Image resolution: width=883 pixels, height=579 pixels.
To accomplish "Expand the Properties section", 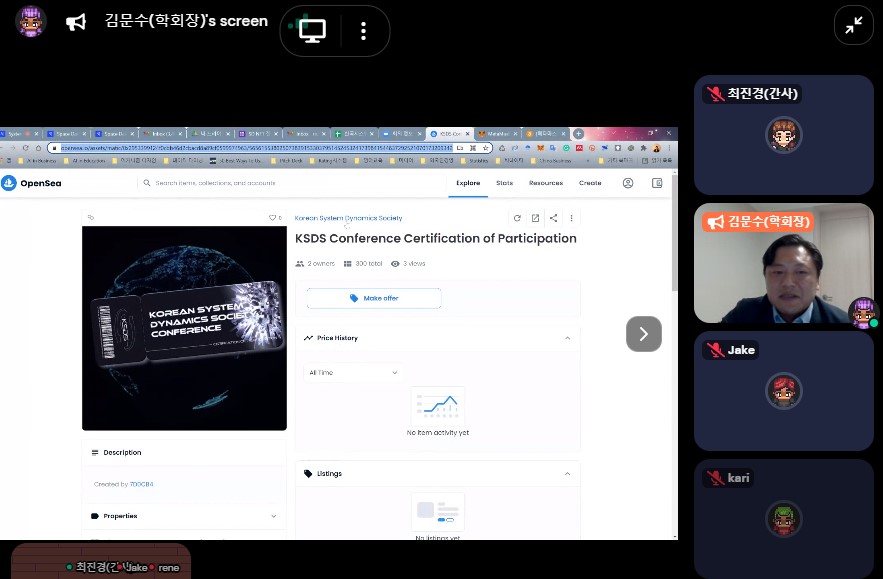I will [x=273, y=516].
